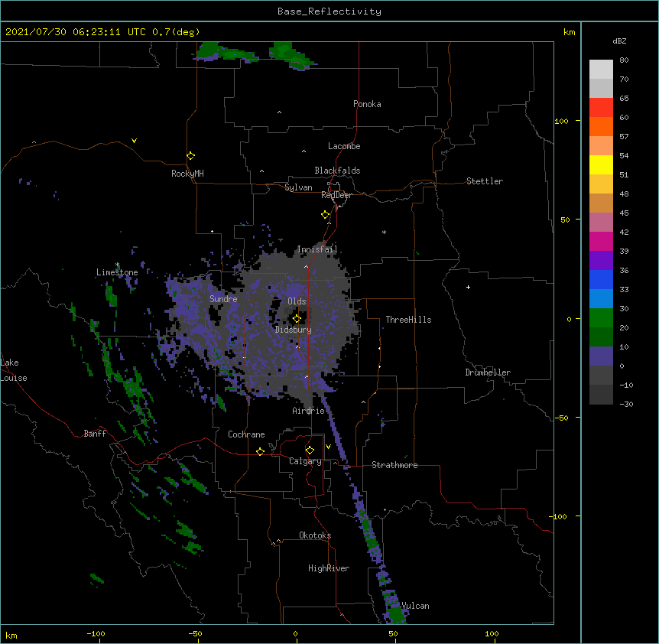Click the Drumheller town label

[488, 372]
